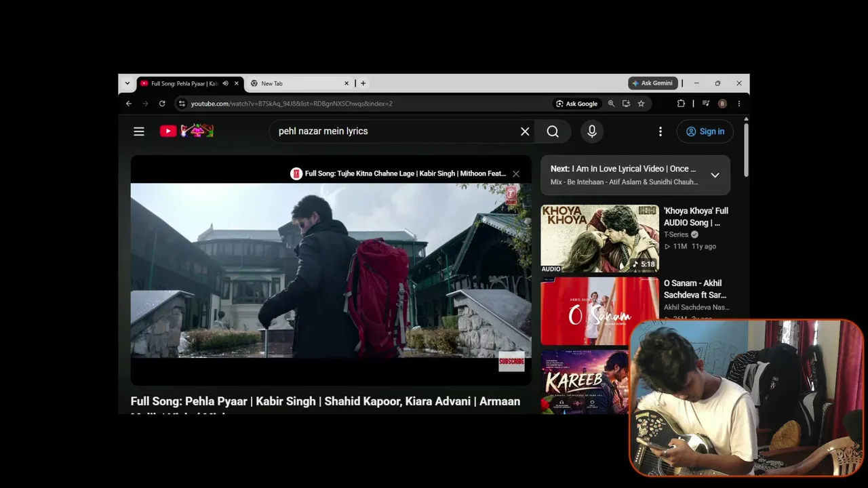Switch to the New Tab tab

point(298,83)
